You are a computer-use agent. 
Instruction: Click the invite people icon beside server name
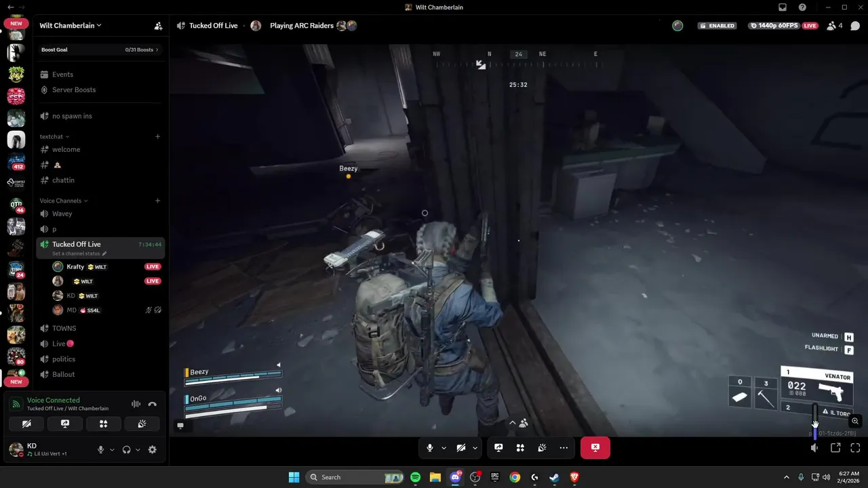[x=158, y=26]
